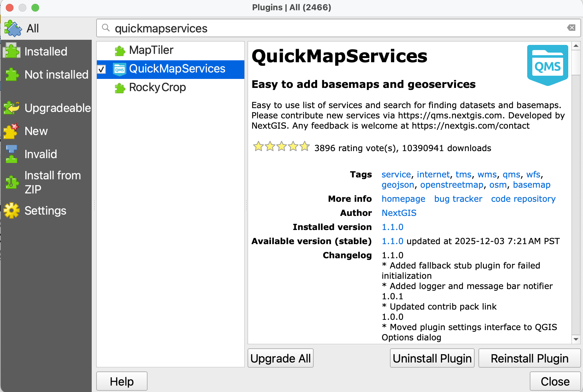Click the Uninstall Plugin button

click(432, 358)
